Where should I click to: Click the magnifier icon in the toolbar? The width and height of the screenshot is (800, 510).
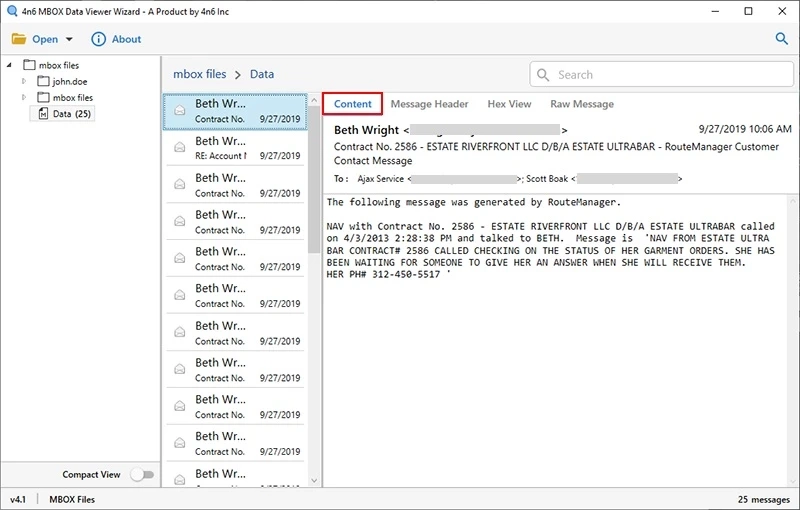(x=781, y=38)
